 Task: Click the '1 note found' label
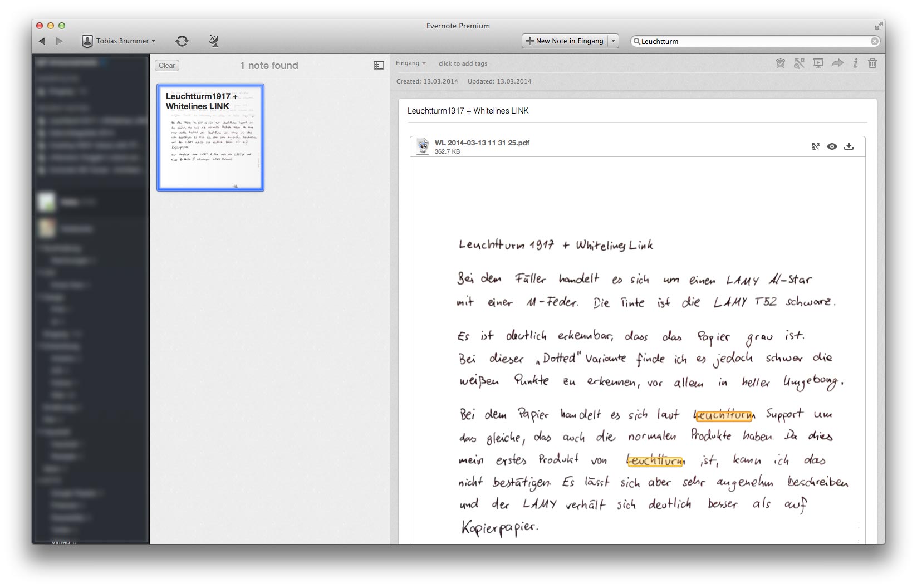point(269,65)
